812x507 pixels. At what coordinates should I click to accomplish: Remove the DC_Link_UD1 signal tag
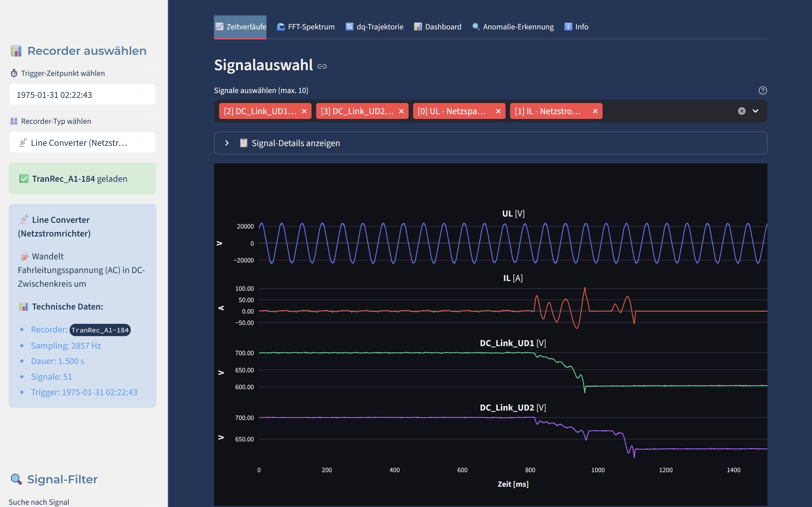tap(304, 111)
